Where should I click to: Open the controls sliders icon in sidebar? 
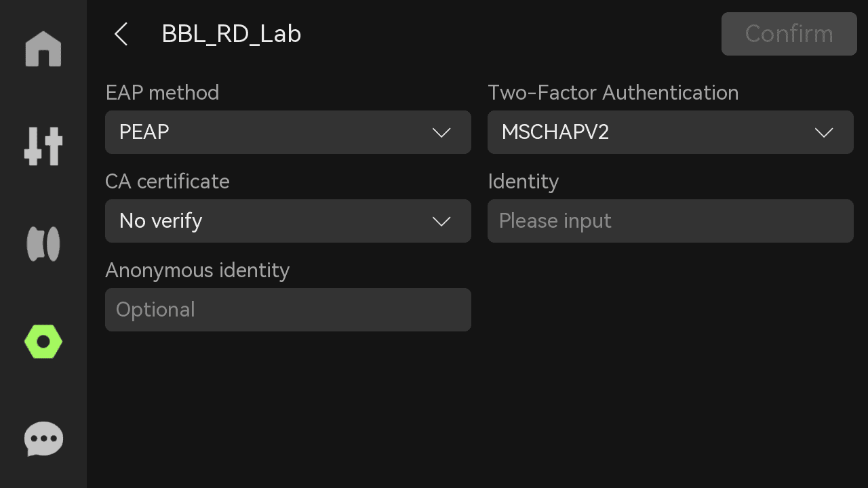tap(43, 146)
